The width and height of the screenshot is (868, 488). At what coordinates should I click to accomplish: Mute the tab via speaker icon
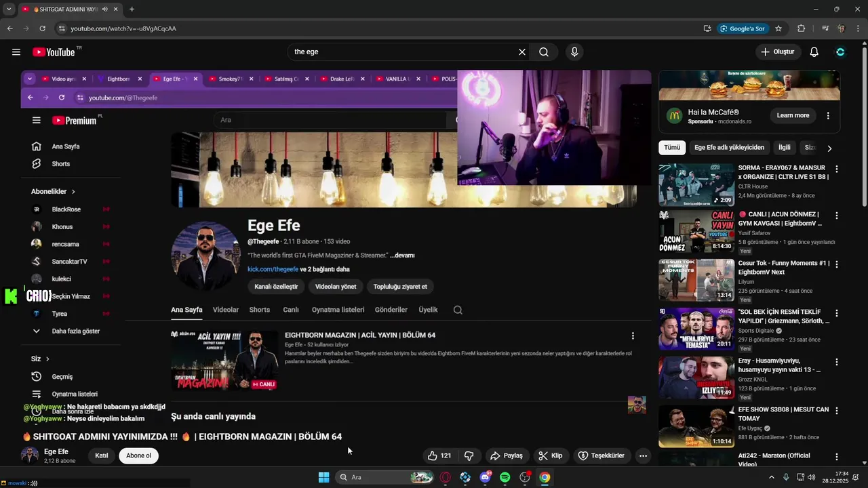tap(104, 9)
